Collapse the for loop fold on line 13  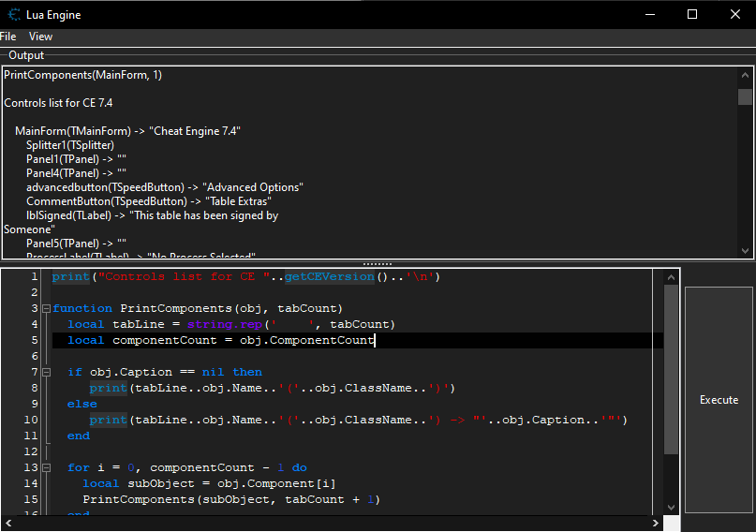pos(46,467)
